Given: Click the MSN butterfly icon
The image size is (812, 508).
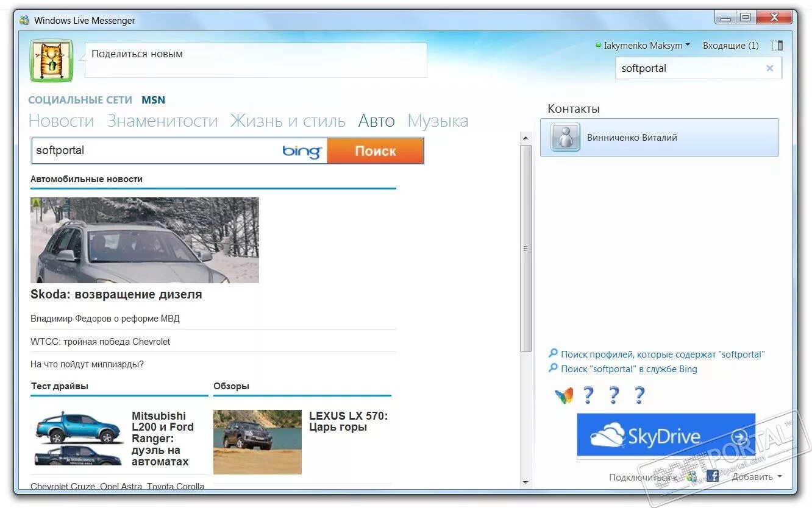Looking at the screenshot, I should (x=564, y=395).
